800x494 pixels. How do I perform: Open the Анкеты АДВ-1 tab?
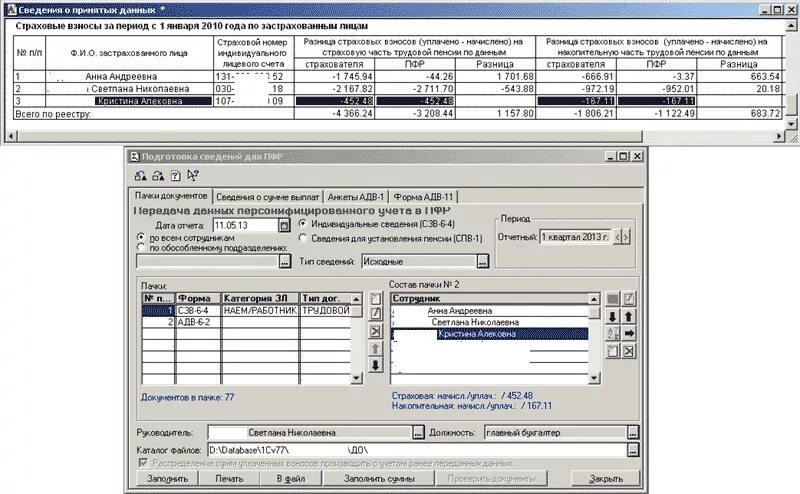(x=356, y=197)
